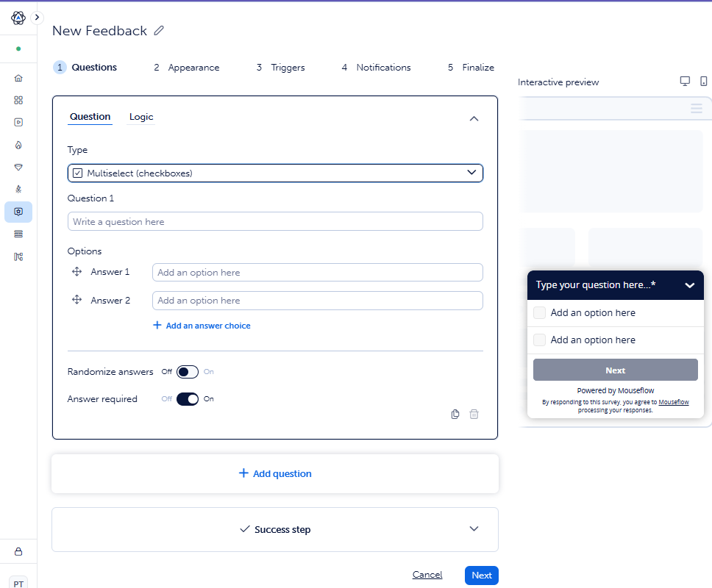Image resolution: width=712 pixels, height=588 pixels.
Task: Go to step 4 Notifications
Action: (376, 68)
